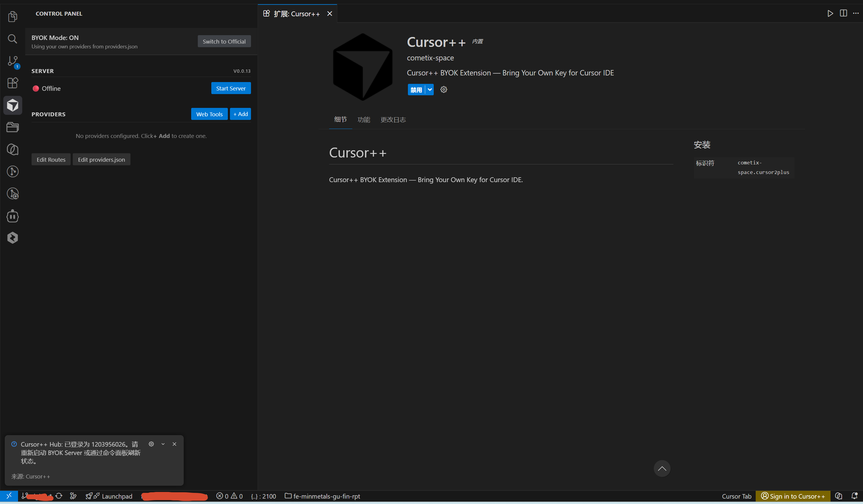Click the Start Server button

[x=231, y=88]
